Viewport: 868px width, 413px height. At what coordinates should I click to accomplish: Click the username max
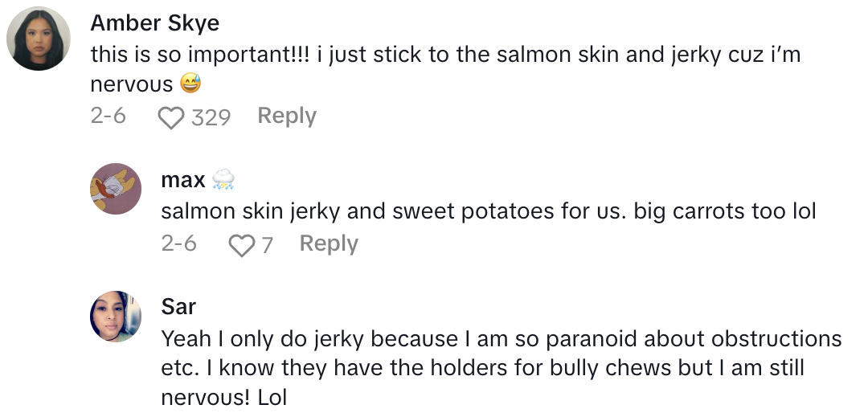coord(183,179)
